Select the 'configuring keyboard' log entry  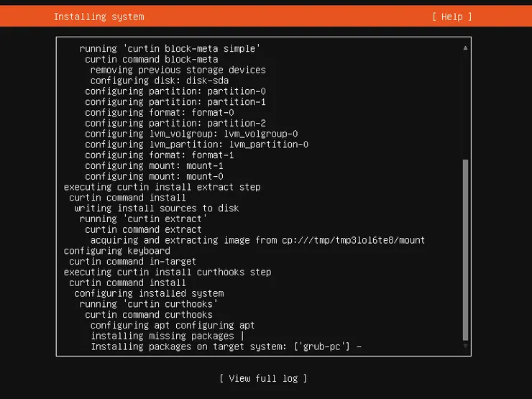117,251
